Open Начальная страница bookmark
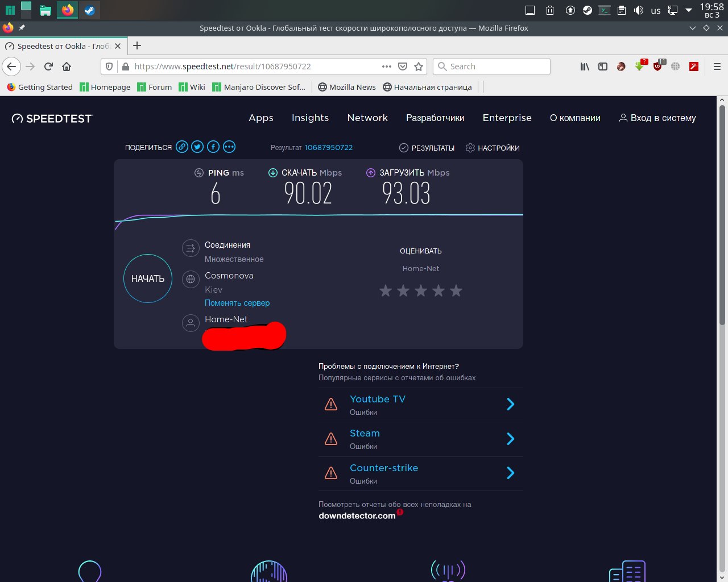Viewport: 728px width, 582px height. pyautogui.click(x=427, y=87)
